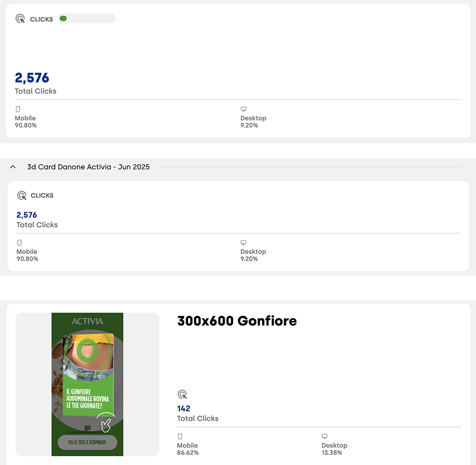The height and width of the screenshot is (465, 476).
Task: Select the '3d Card Danone Activia - Jun 2025' title
Action: 88,167
